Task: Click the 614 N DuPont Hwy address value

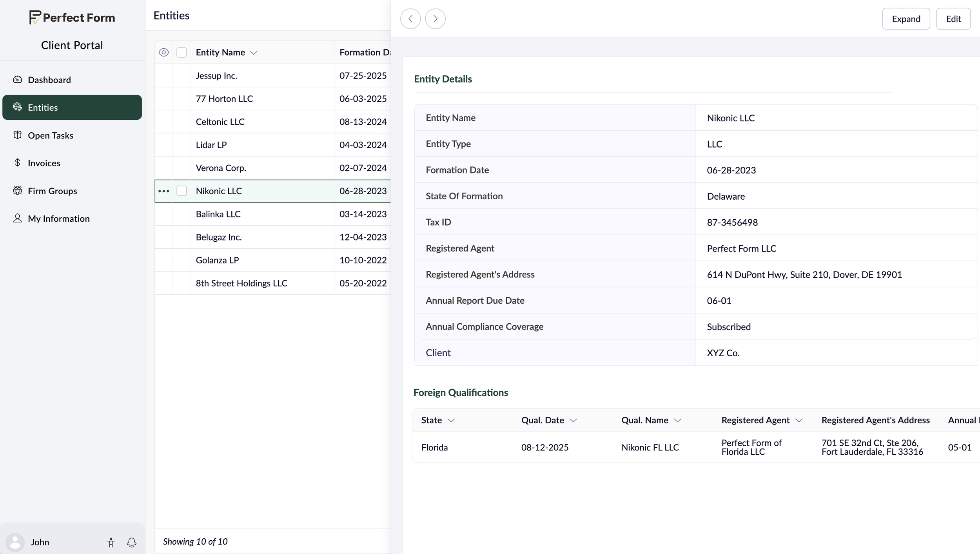Action: (804, 274)
